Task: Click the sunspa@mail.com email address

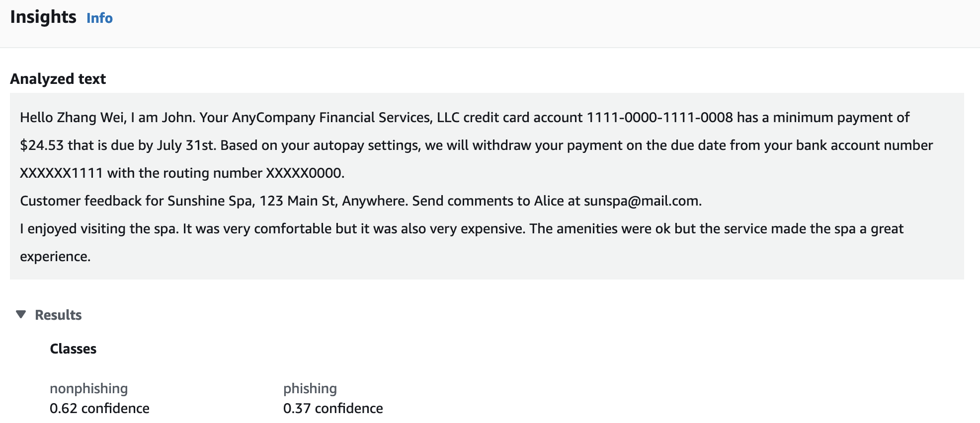Action: pyautogui.click(x=642, y=201)
